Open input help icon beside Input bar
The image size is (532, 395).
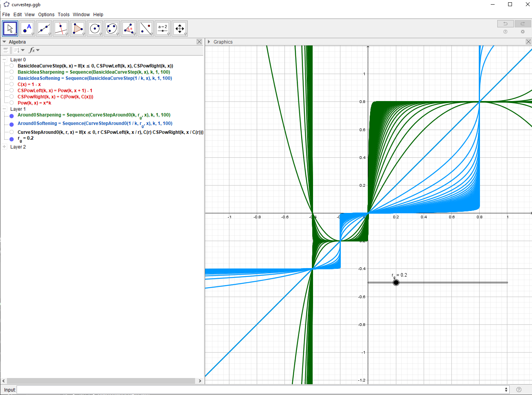click(519, 390)
